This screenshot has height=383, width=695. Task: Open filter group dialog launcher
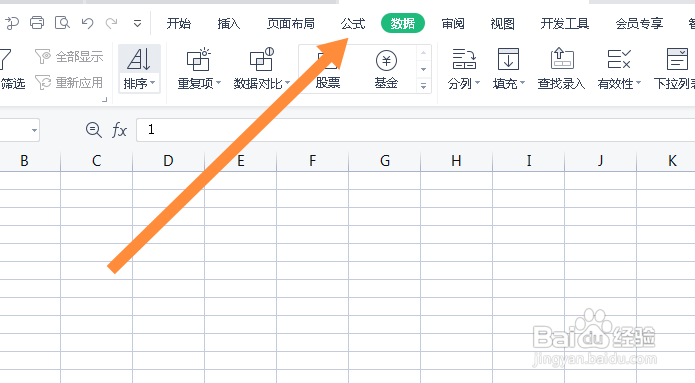pos(105,100)
